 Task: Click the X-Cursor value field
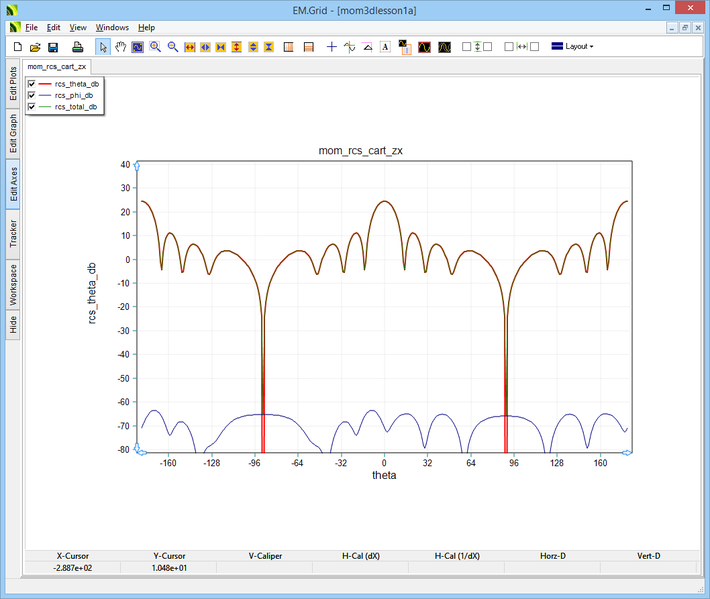(72, 567)
